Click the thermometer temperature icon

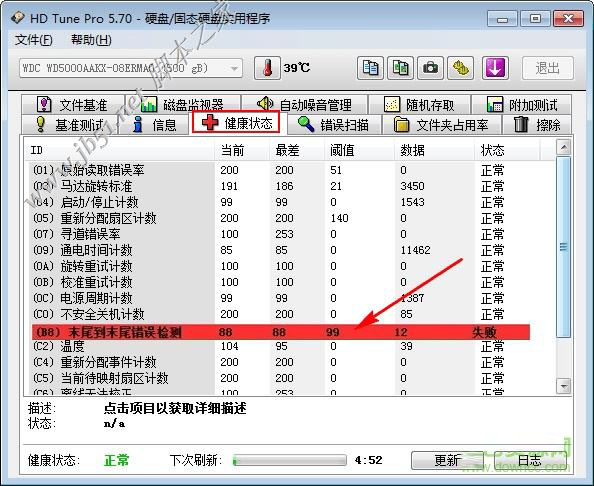(x=267, y=68)
